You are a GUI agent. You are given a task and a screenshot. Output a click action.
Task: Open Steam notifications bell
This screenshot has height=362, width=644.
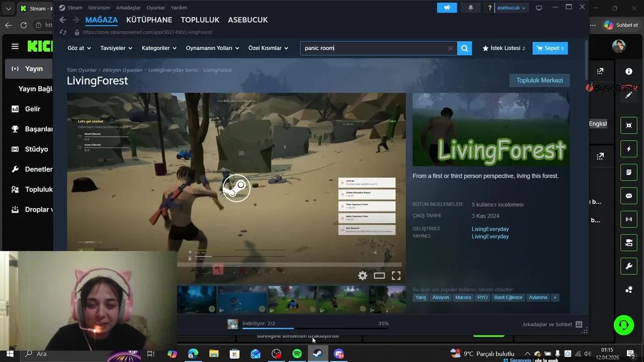pyautogui.click(x=471, y=8)
